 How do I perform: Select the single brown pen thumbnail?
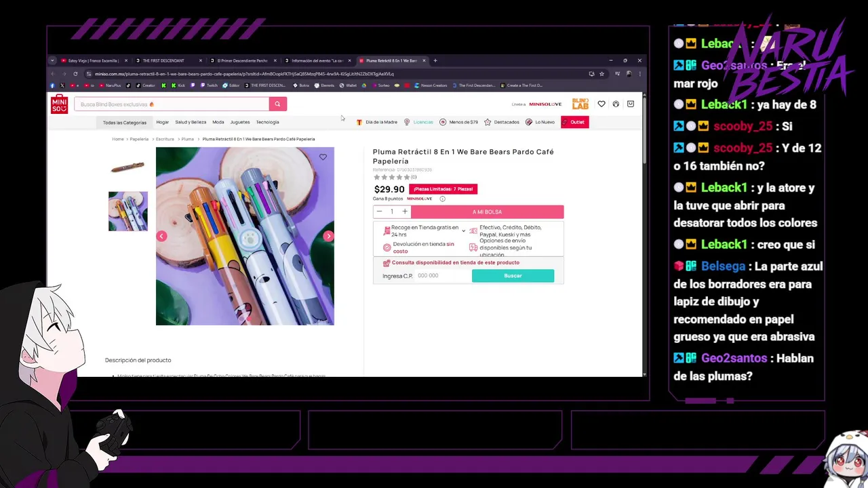pos(128,167)
